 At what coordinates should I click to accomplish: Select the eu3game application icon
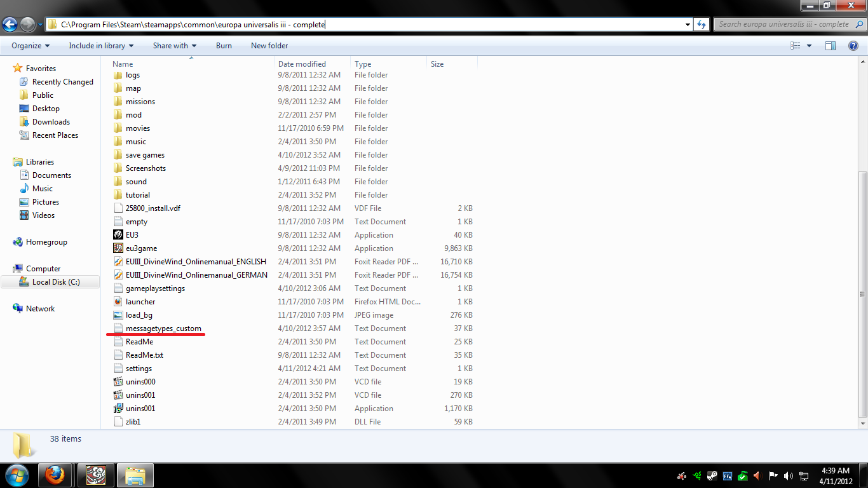click(118, 248)
